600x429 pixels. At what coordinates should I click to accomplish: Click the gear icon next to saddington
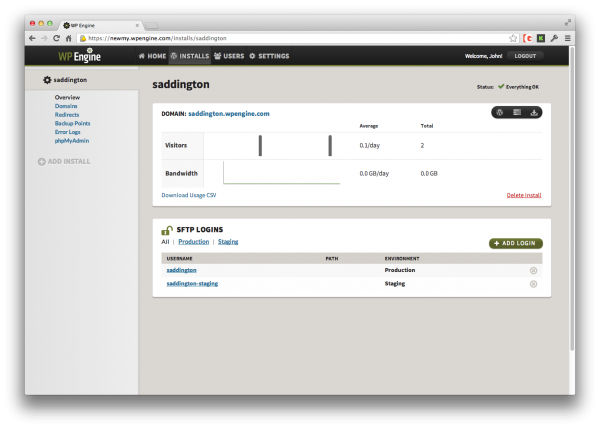tap(46, 79)
